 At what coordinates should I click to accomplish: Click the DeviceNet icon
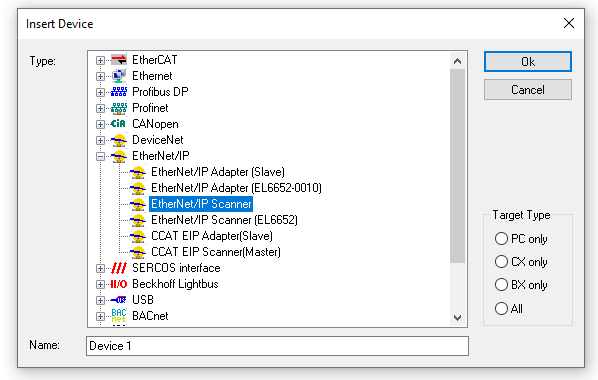click(119, 140)
